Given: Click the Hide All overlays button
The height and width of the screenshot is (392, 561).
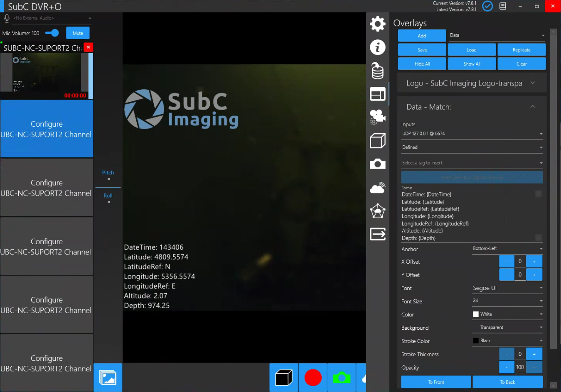Looking at the screenshot, I should [422, 64].
